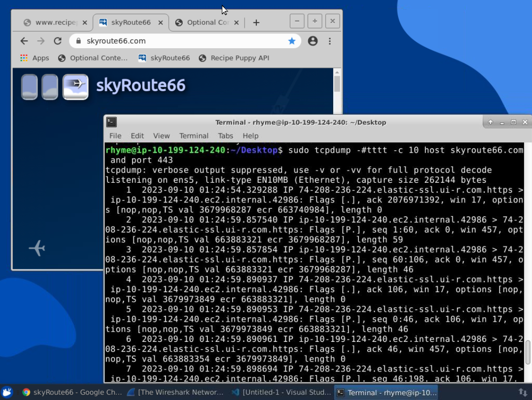Image resolution: width=532 pixels, height=400 pixels.
Task: Click the first airplane window icon
Action: [x=30, y=87]
